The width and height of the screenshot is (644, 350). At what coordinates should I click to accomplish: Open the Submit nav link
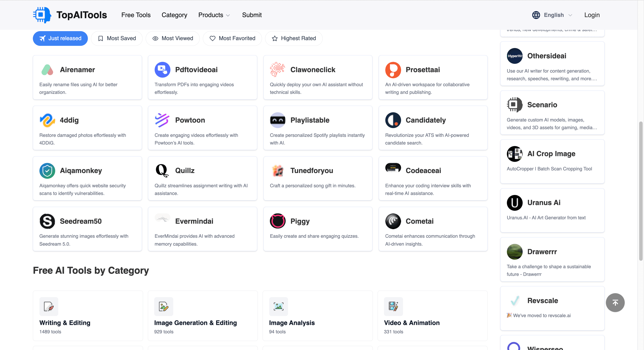click(x=252, y=15)
